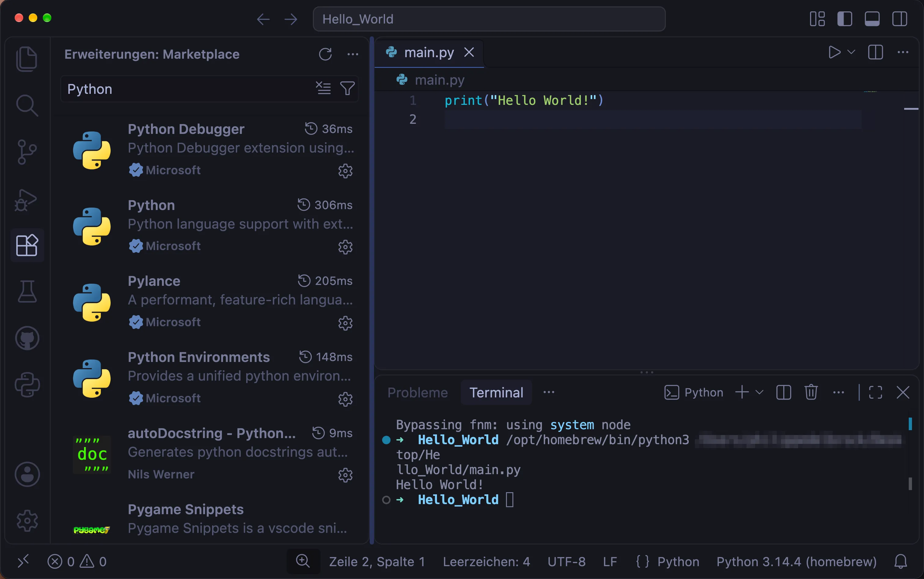Select the Pylance extension entry

tap(210, 302)
